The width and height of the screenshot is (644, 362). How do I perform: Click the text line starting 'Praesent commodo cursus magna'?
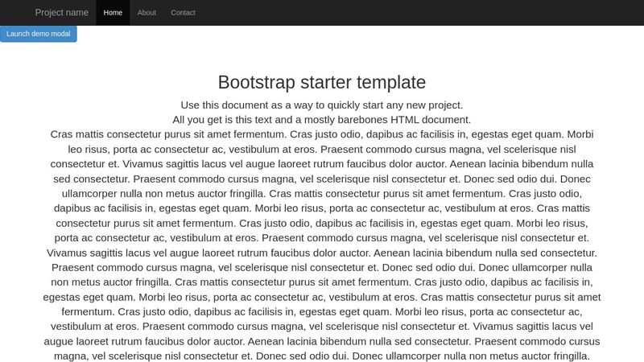click(322, 266)
